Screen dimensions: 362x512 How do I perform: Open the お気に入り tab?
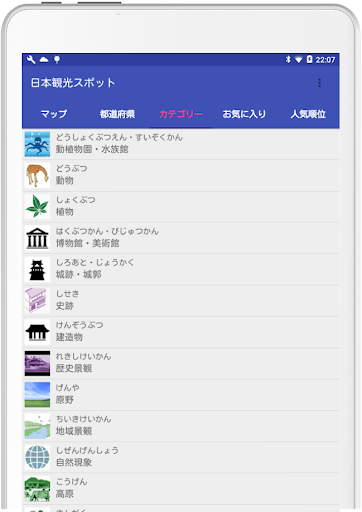click(x=244, y=114)
